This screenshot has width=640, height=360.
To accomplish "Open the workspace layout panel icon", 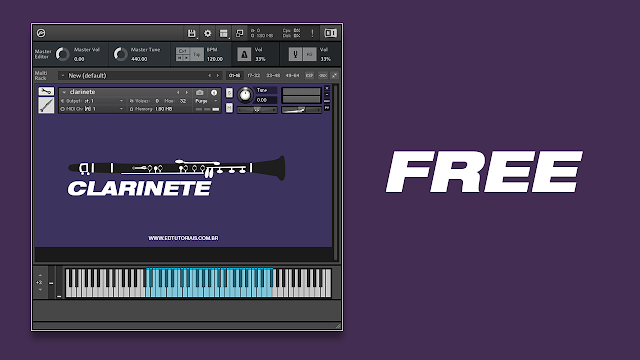I will (x=223, y=33).
